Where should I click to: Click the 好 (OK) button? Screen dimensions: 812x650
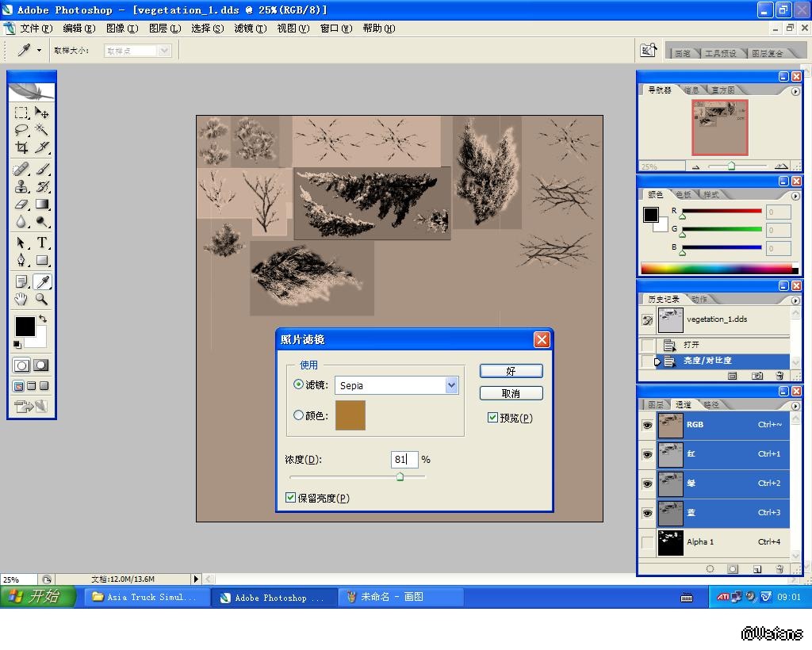pyautogui.click(x=511, y=371)
